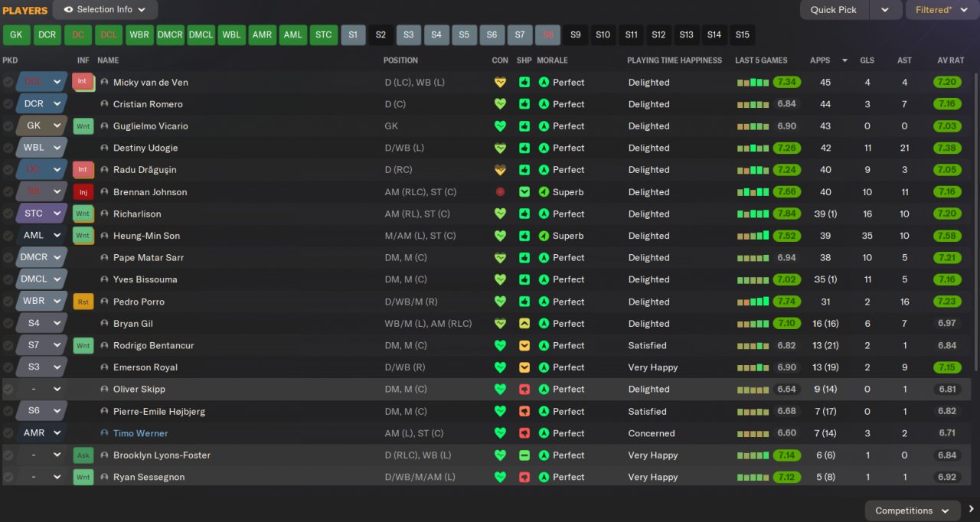Click the condition heart icon for Heung-Min Son

500,236
